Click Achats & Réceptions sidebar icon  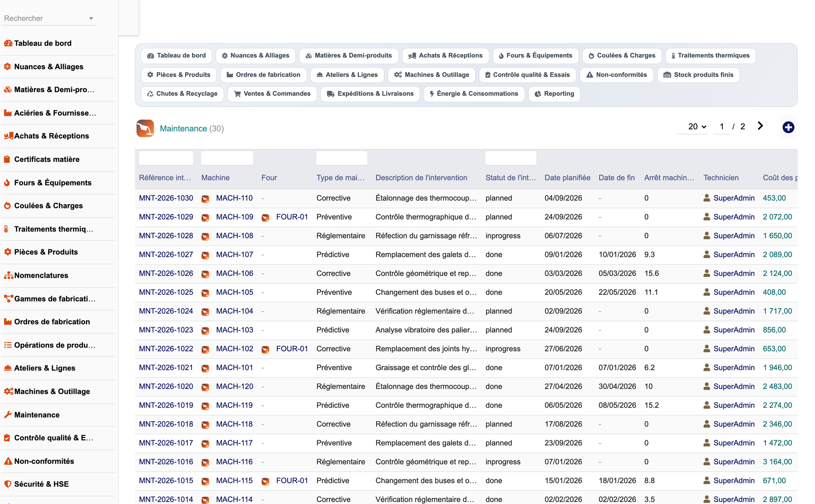coord(8,136)
